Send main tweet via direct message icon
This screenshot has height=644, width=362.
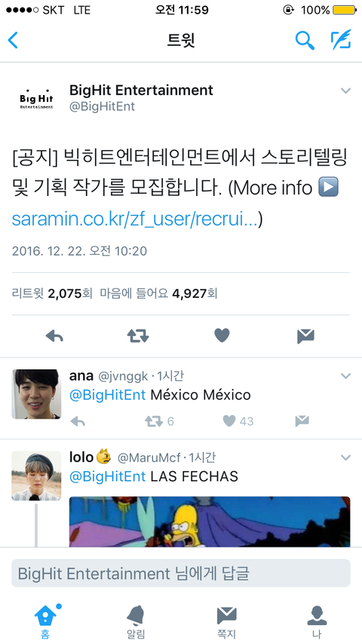[x=305, y=336]
